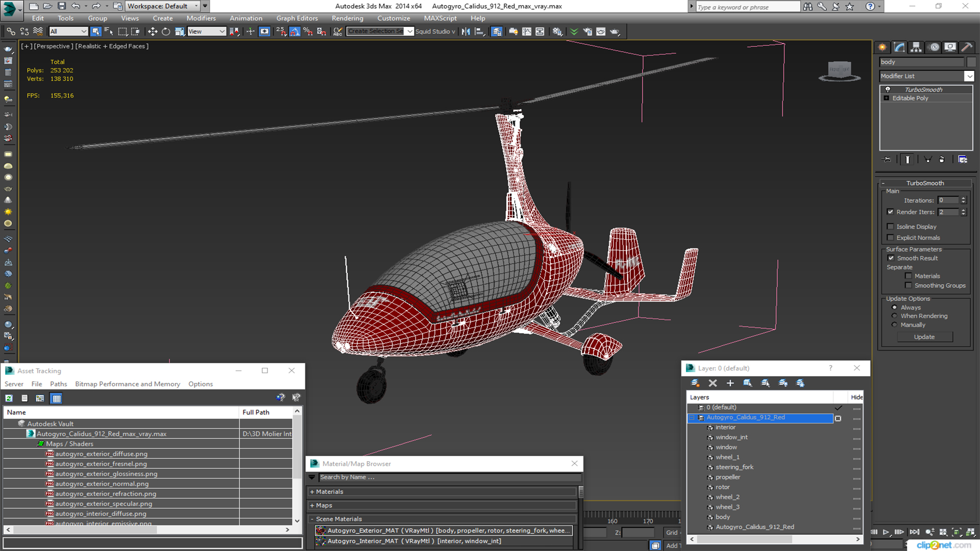
Task: Select the Select and Rotate tool
Action: pos(165,32)
